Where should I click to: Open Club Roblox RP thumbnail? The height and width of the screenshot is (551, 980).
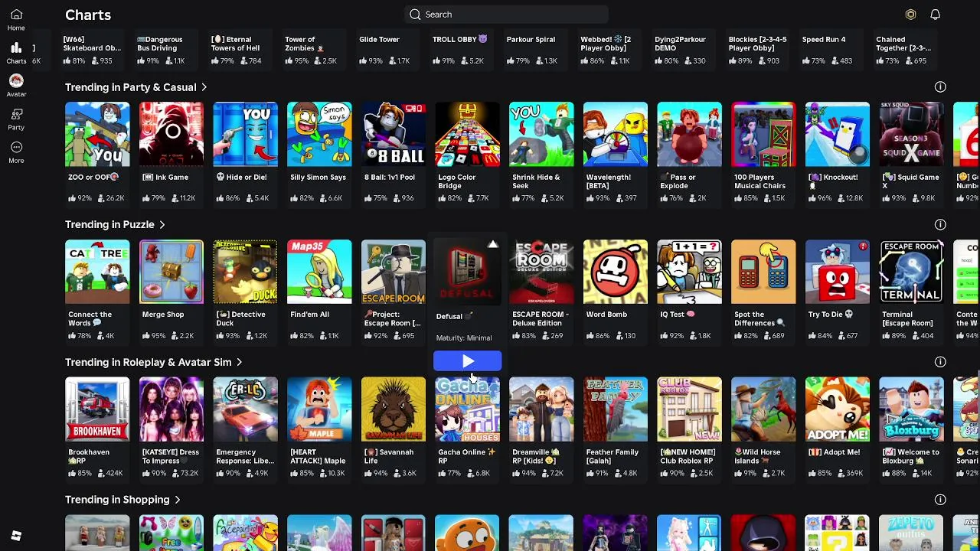point(689,409)
